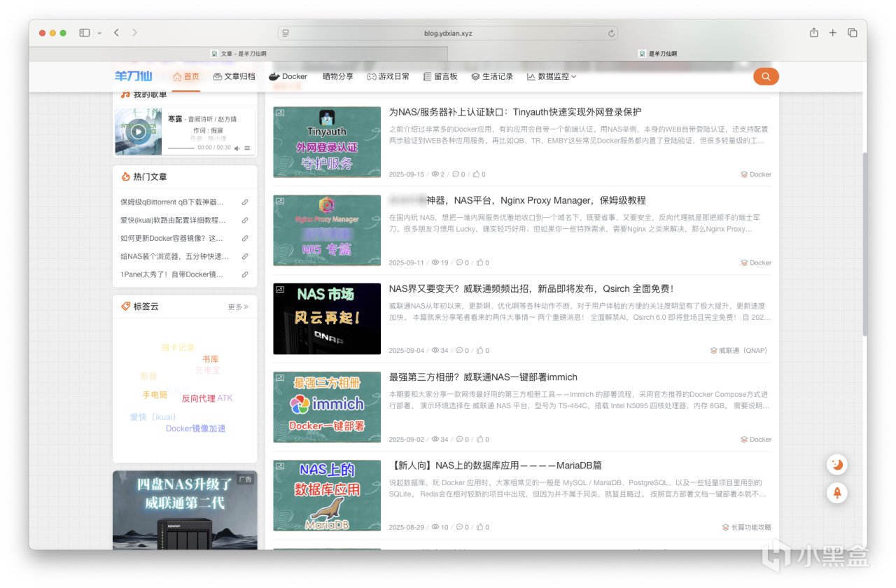896x588 pixels.
Task: Open hot article 给NAS装个浏览器
Action: point(174,257)
